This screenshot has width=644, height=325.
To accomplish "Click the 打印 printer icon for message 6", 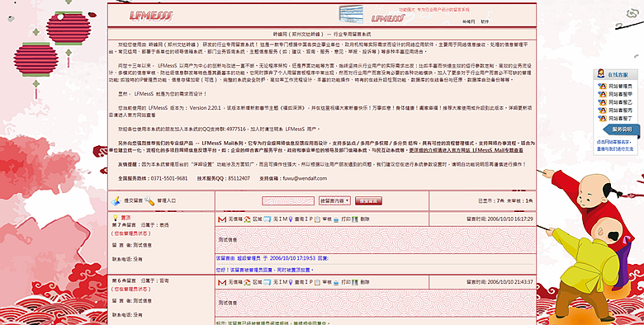I will click(x=336, y=283).
